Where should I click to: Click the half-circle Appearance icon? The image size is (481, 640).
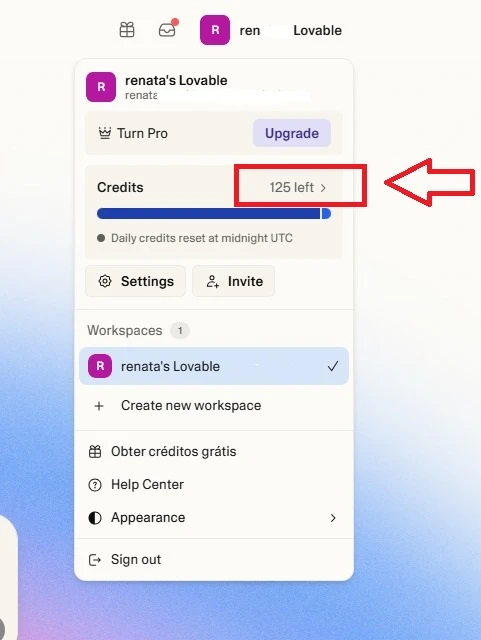[95, 518]
